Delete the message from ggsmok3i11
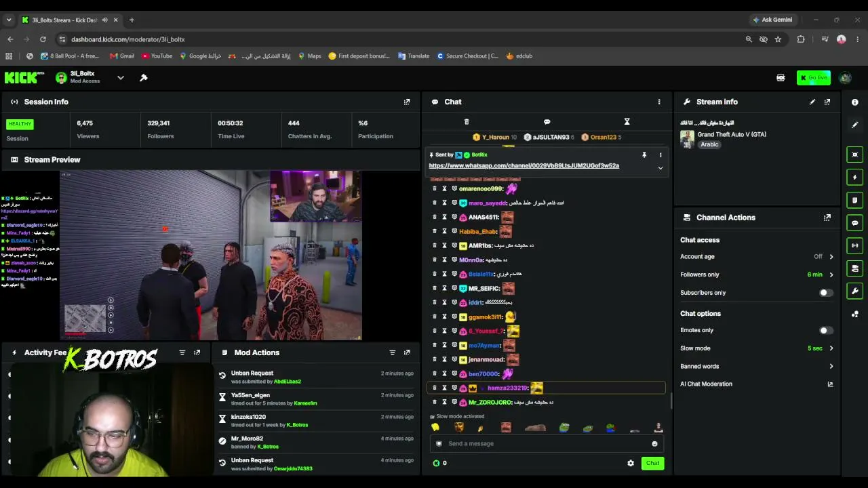Viewport: 868px width, 488px height. (435, 317)
